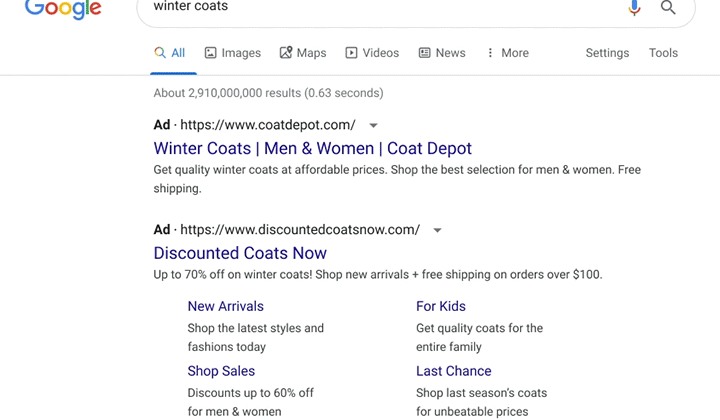Click the 'Get quality winter coats' description
Image resolution: width=720 pixels, height=420 pixels.
(397, 179)
